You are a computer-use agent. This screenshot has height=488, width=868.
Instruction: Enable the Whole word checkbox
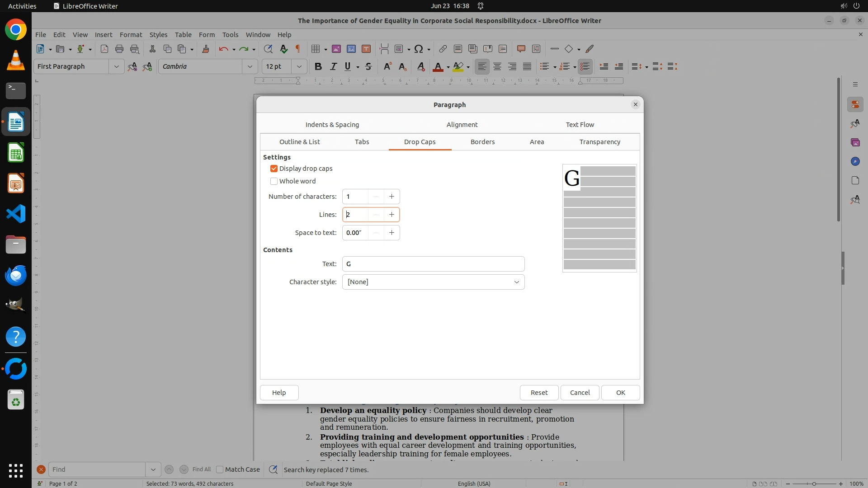pos(274,181)
